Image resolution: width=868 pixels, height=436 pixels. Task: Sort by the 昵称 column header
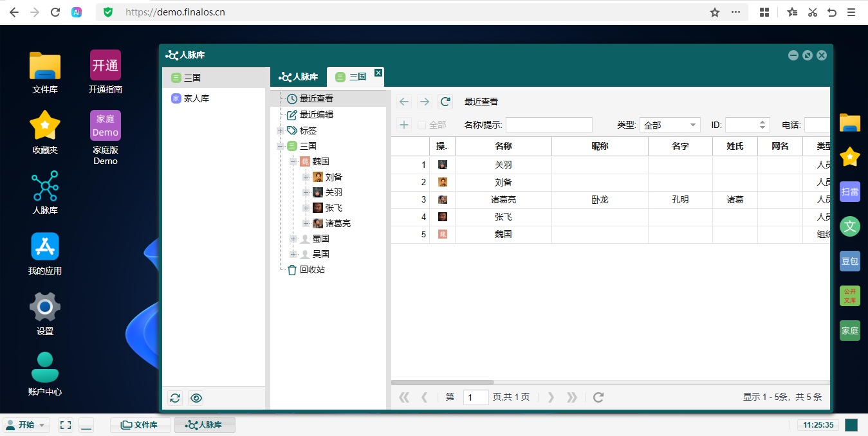tap(600, 147)
